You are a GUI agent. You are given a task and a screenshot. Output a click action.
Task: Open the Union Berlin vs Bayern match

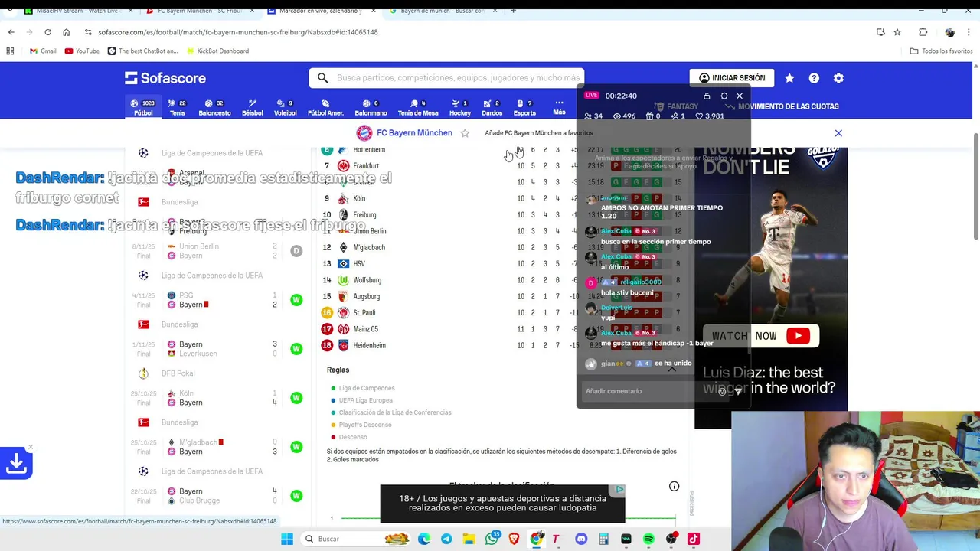pyautogui.click(x=218, y=251)
